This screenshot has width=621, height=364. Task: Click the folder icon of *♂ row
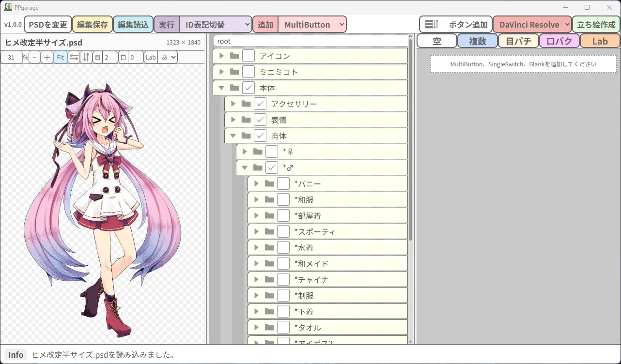[258, 167]
